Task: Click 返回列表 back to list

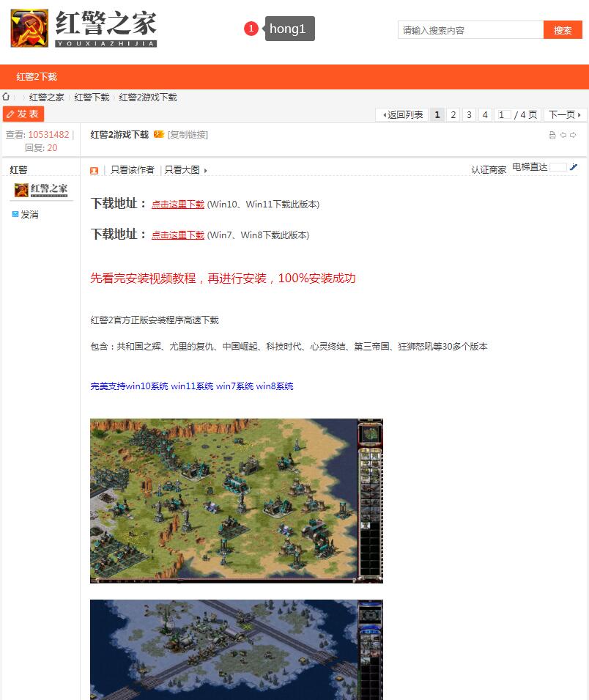Action: coord(402,115)
